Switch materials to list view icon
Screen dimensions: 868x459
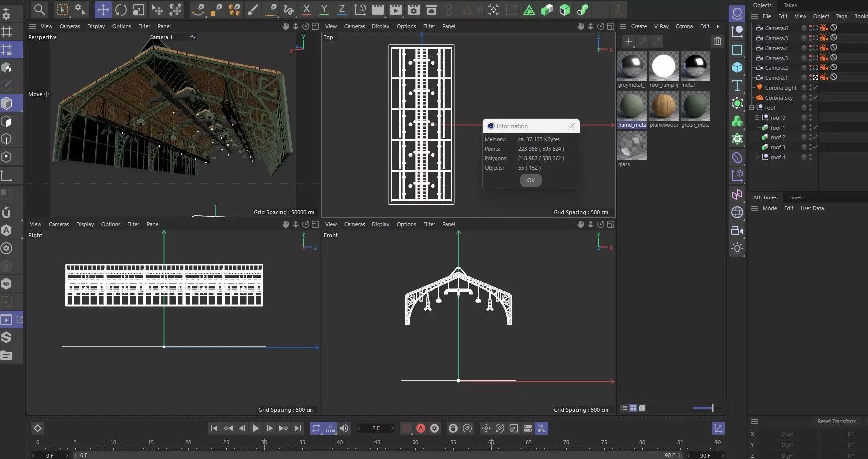(x=624, y=408)
